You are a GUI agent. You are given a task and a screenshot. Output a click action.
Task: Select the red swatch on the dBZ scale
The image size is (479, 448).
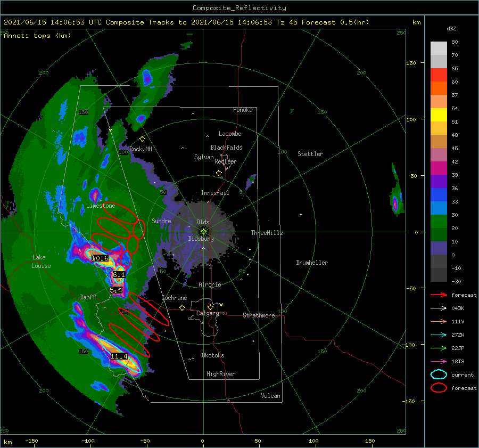[439, 75]
